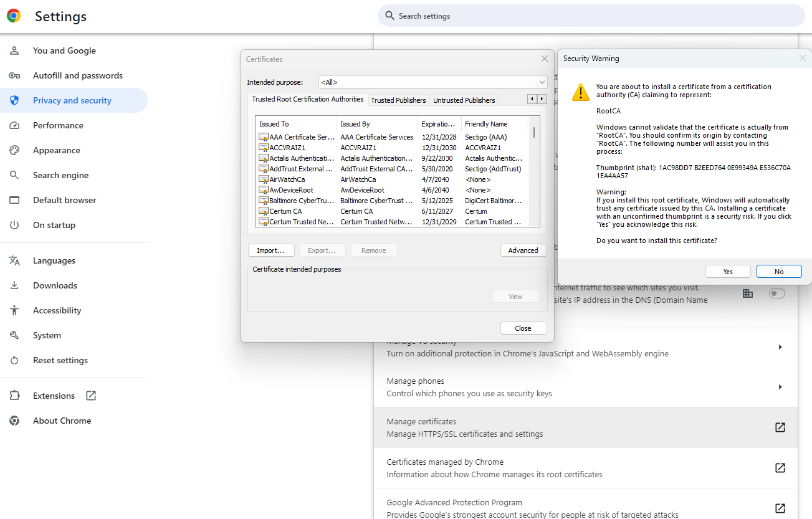Close the Certificates dialog with X

(545, 59)
